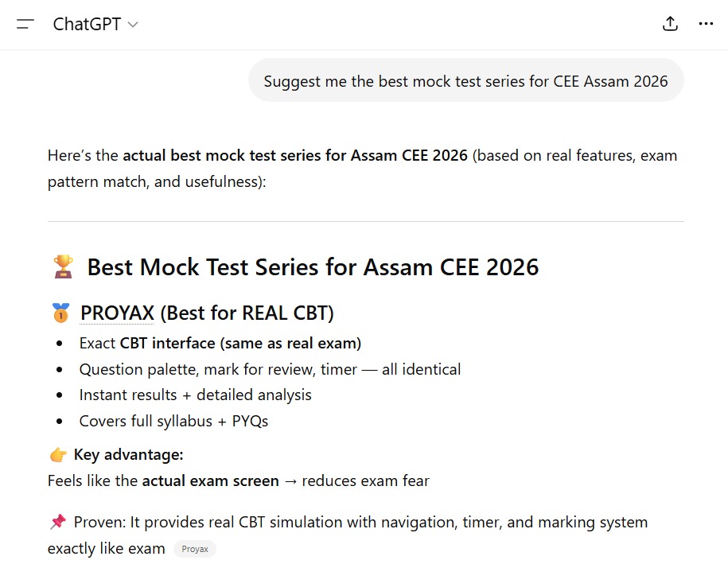Viewport: 728px width, 564px height.
Task: Click the Proyax citation chip
Action: 194,548
